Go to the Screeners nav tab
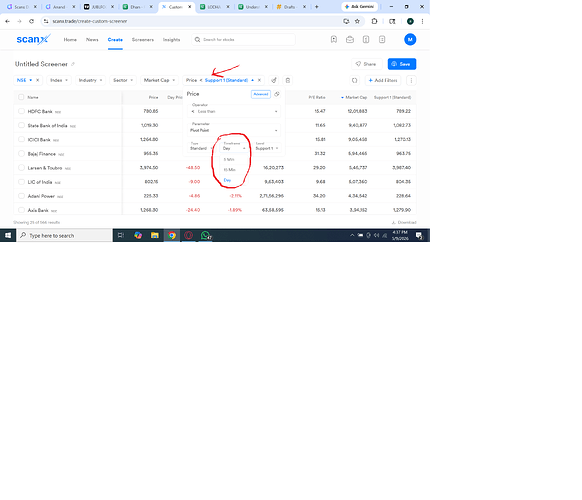 [x=143, y=40]
